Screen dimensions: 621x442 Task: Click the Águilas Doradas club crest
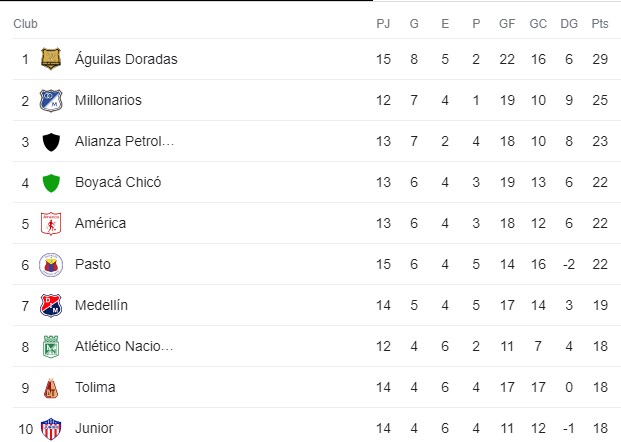click(x=51, y=59)
